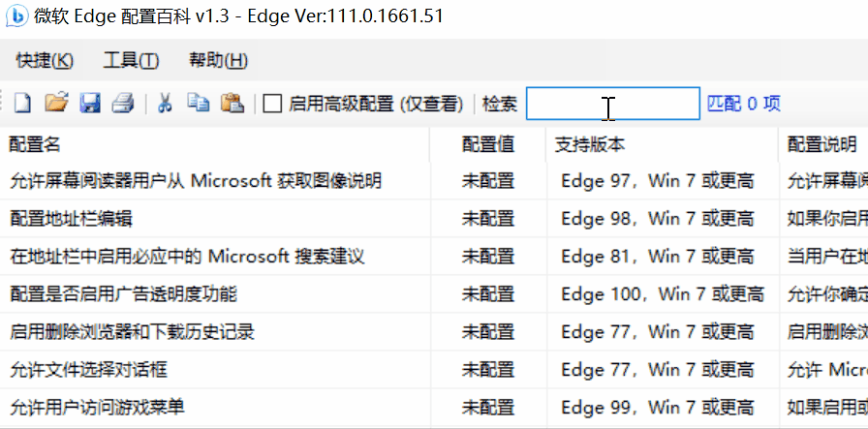
Task: Click the Open folder toolbar icon
Action: 57,103
